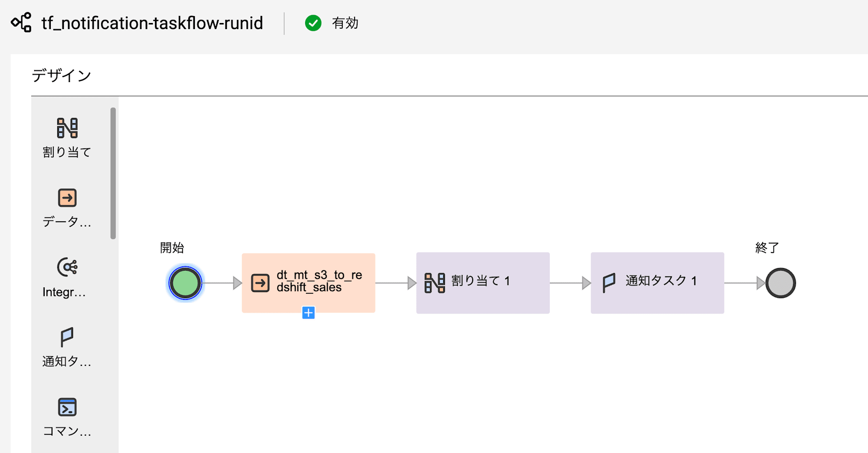Click the taskflow icon beside the title

(21, 23)
